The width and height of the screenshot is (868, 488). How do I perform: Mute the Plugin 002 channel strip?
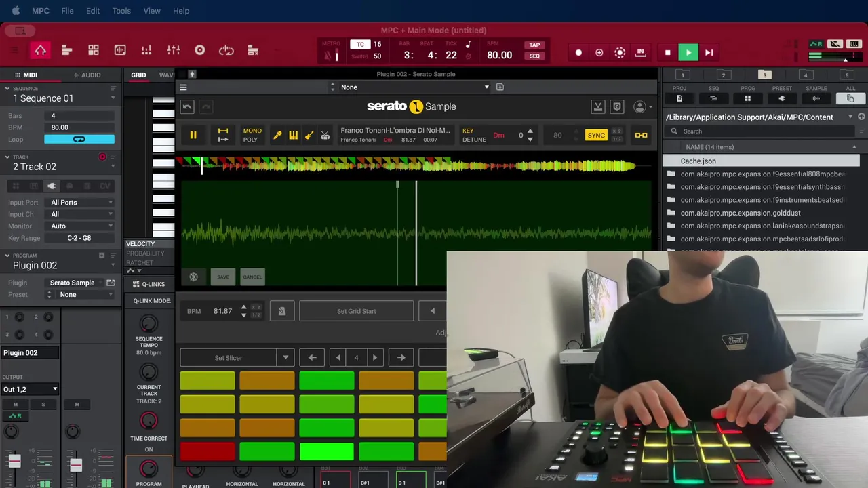click(15, 405)
